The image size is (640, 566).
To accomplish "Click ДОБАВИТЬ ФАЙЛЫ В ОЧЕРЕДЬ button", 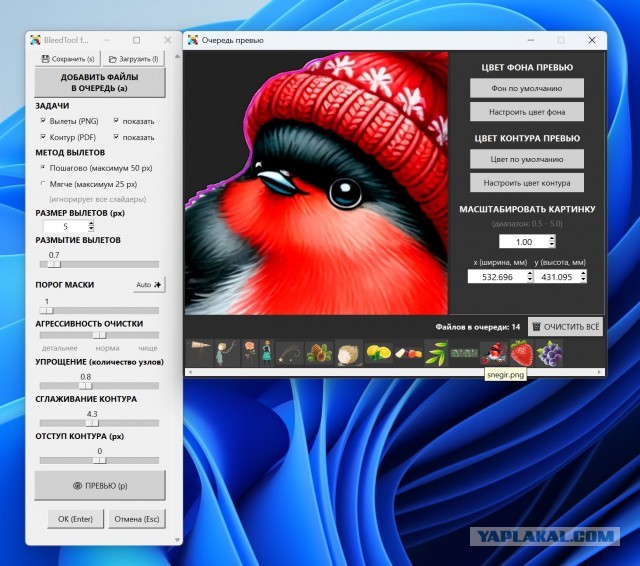I will (x=100, y=83).
